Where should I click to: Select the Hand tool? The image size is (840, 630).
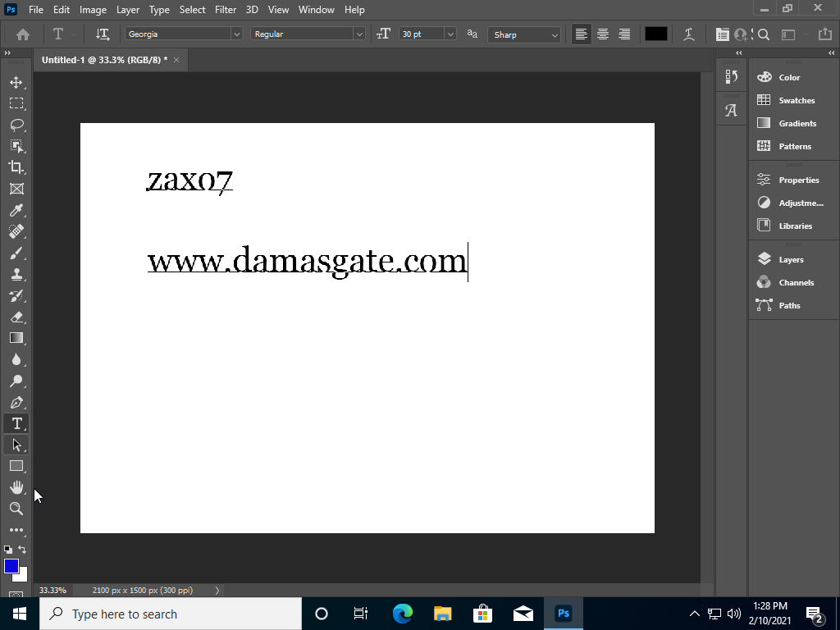click(x=16, y=487)
